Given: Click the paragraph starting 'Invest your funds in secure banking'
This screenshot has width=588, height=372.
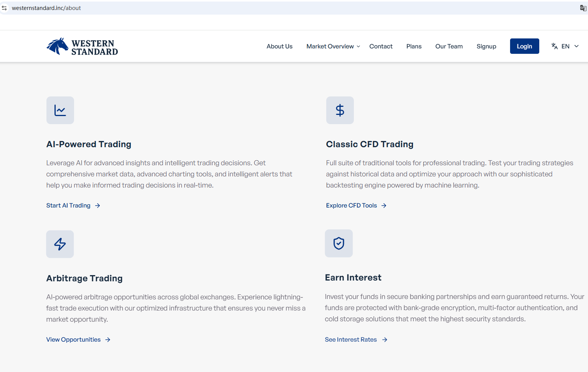Looking at the screenshot, I should click(x=454, y=308).
